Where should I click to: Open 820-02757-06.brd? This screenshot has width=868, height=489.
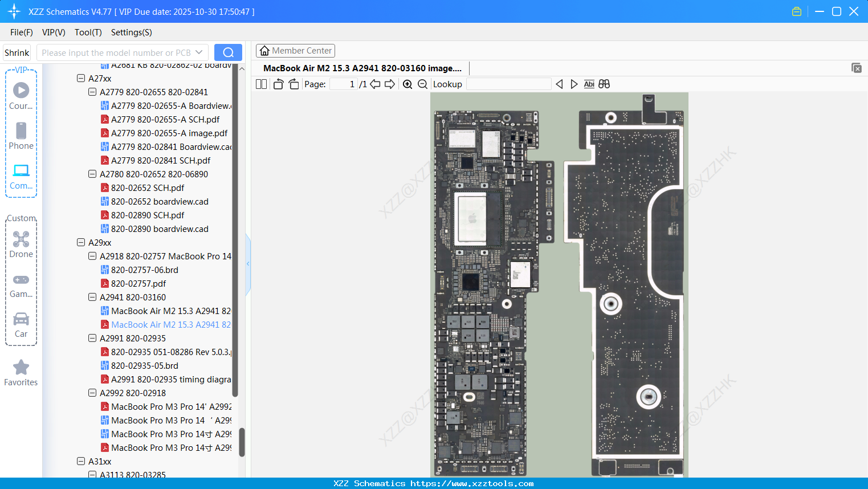click(145, 270)
